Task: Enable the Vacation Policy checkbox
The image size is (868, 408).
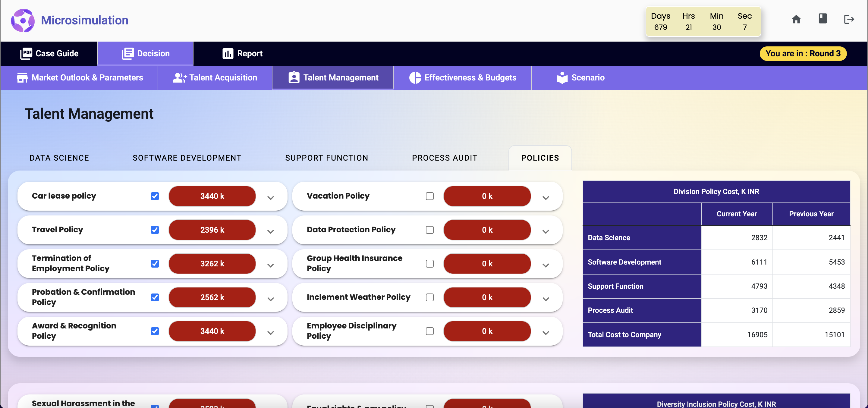Action: (429, 196)
